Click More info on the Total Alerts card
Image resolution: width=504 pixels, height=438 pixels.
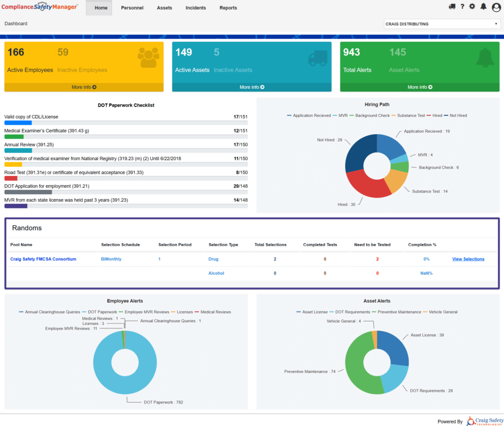[419, 87]
